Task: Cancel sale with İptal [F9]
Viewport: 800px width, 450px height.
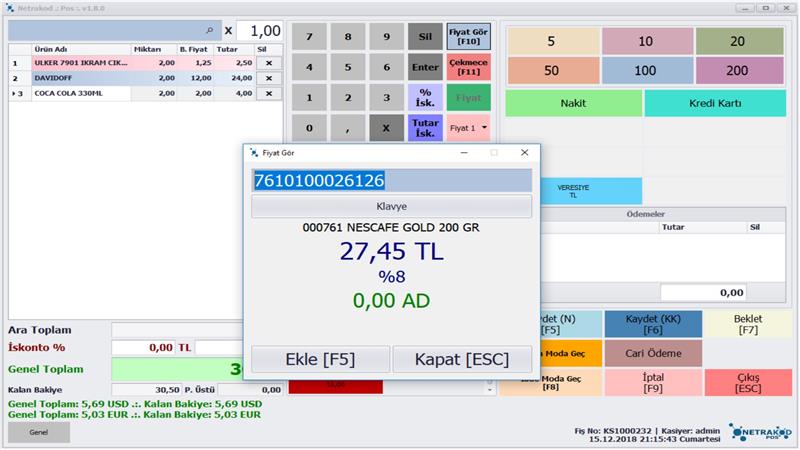Action: 653,383
